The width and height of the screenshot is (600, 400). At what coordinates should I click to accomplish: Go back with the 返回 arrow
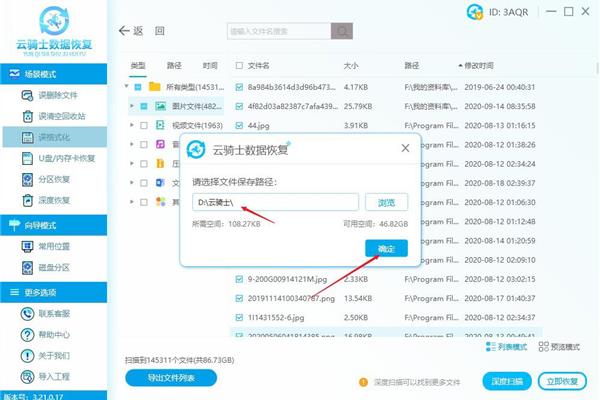click(x=124, y=31)
